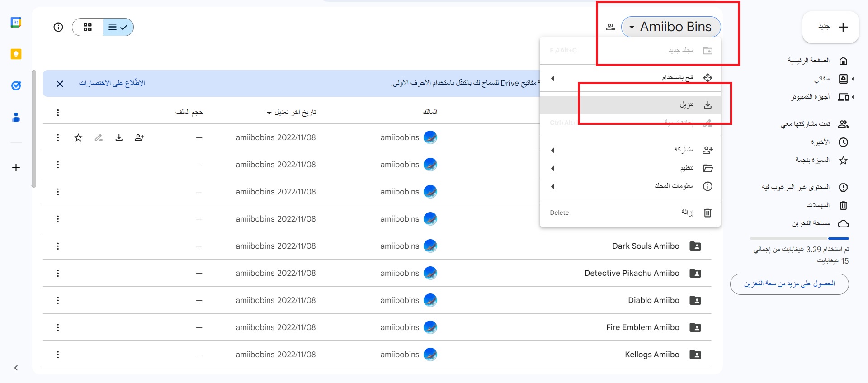Image resolution: width=868 pixels, height=383 pixels.
Task: Open Google Contacts in the side panel
Action: [x=16, y=118]
